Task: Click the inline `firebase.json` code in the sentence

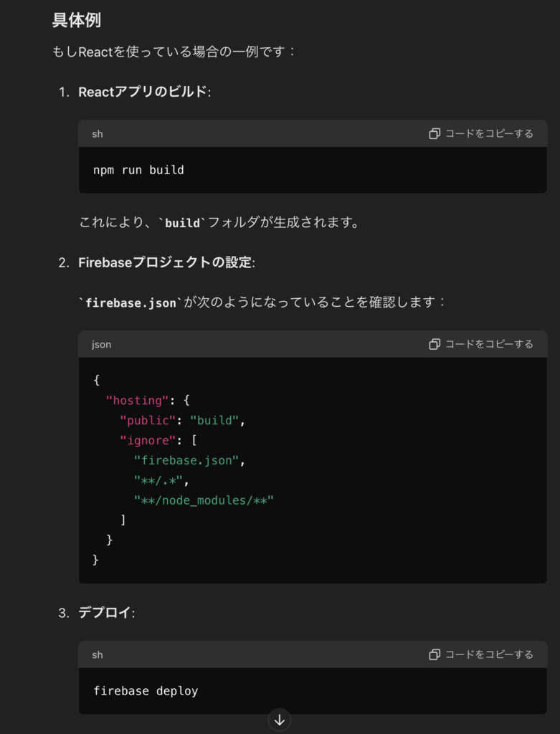Action: 130,302
